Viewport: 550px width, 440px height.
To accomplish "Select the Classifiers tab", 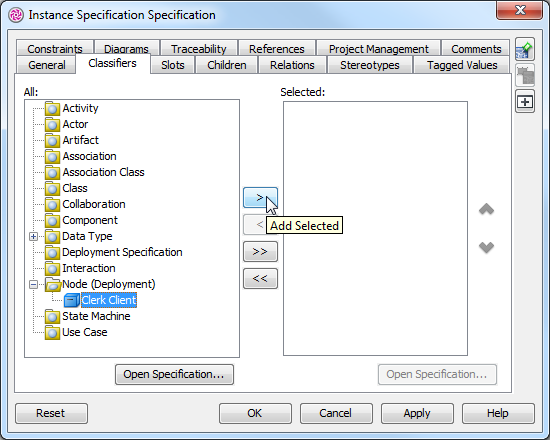I will pyautogui.click(x=112, y=64).
